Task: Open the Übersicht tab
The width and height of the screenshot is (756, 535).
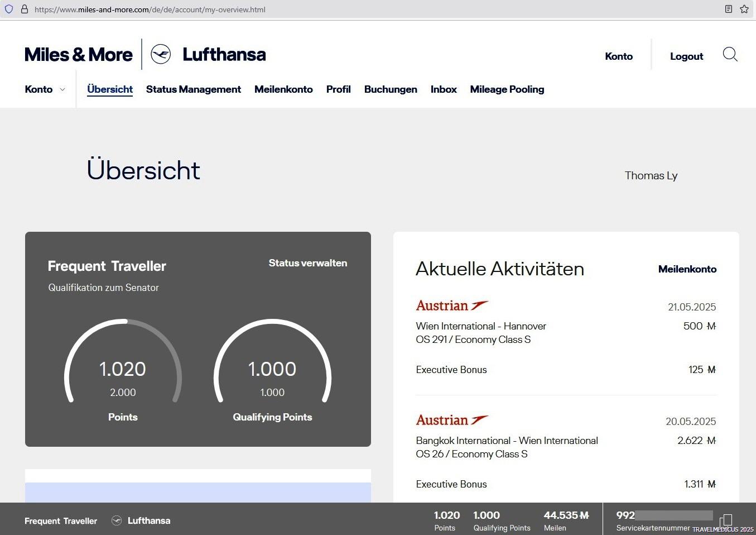Action: click(x=110, y=89)
